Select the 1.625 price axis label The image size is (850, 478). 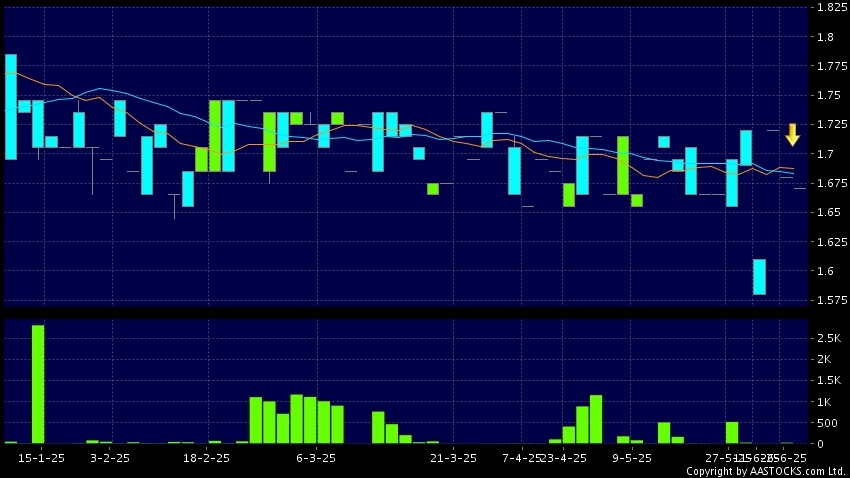832,241
